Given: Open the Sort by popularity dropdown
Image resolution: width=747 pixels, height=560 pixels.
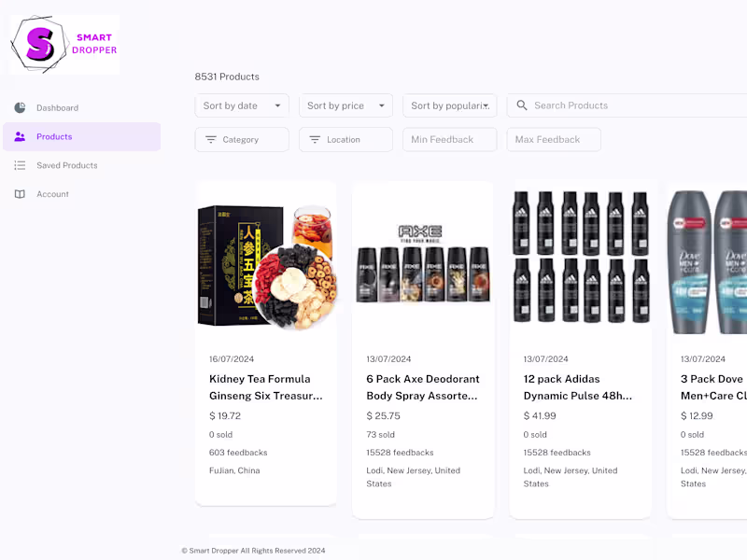Looking at the screenshot, I should (449, 106).
